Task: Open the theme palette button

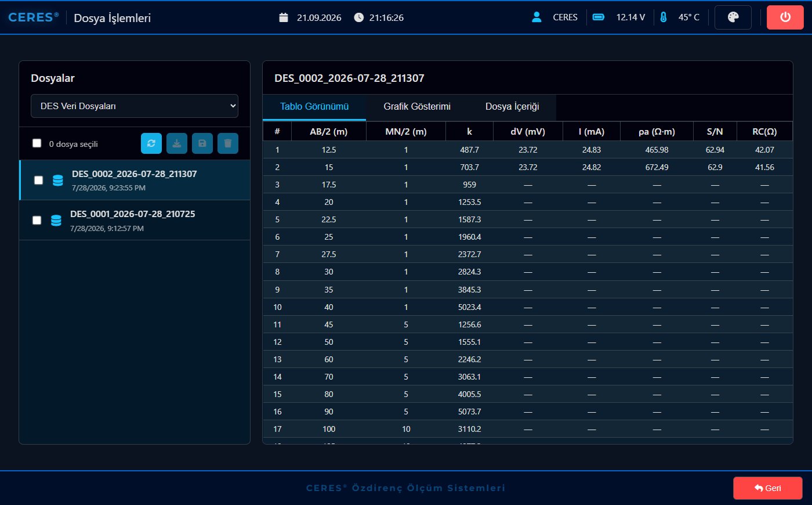Action: pyautogui.click(x=733, y=17)
